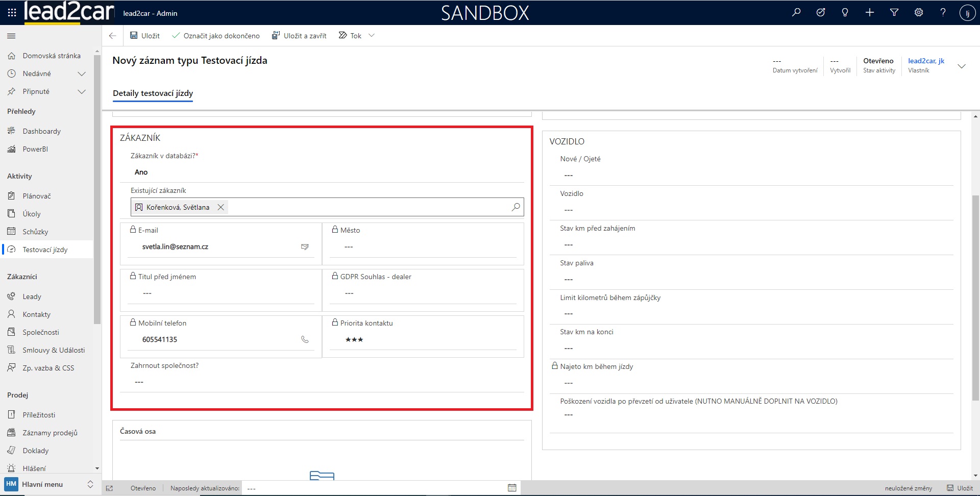Click the send email icon beside svetla.lin@seznam.cz

click(x=305, y=247)
